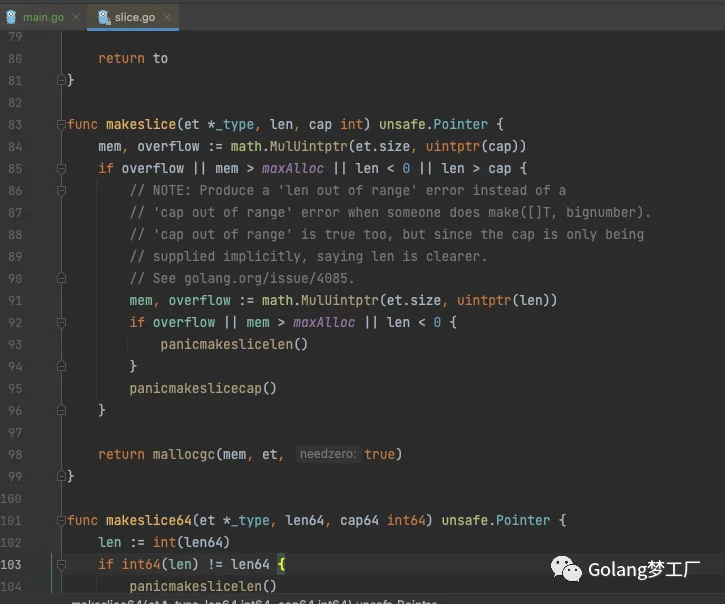Close the slice.go tab

click(167, 17)
